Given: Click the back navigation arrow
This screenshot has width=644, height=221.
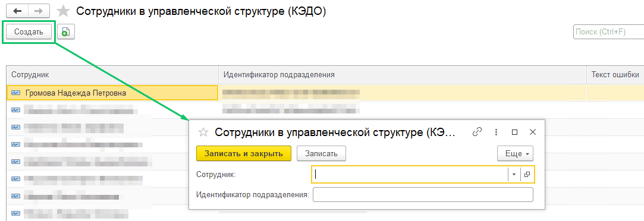Looking at the screenshot, I should tap(17, 11).
